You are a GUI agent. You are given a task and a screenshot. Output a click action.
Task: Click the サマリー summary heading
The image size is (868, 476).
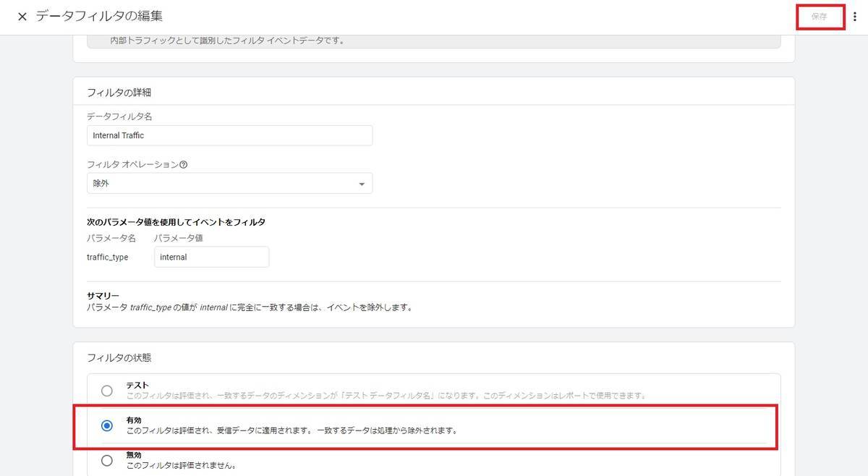(x=103, y=296)
